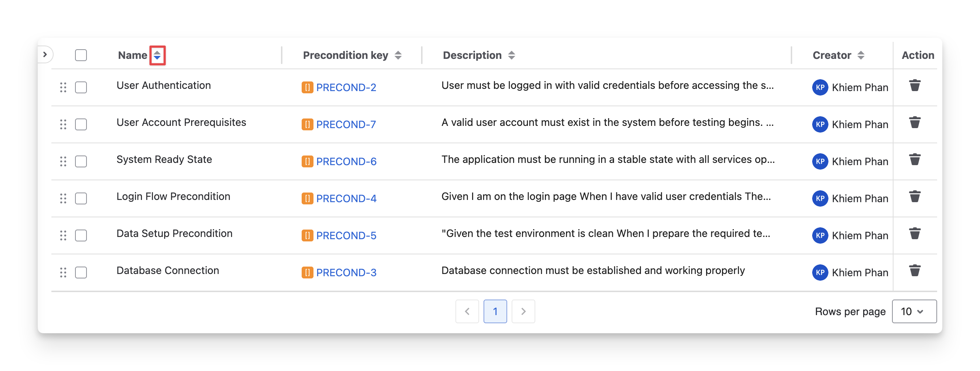Sort the Creator column
This screenshot has width=980, height=371.
pyautogui.click(x=861, y=56)
